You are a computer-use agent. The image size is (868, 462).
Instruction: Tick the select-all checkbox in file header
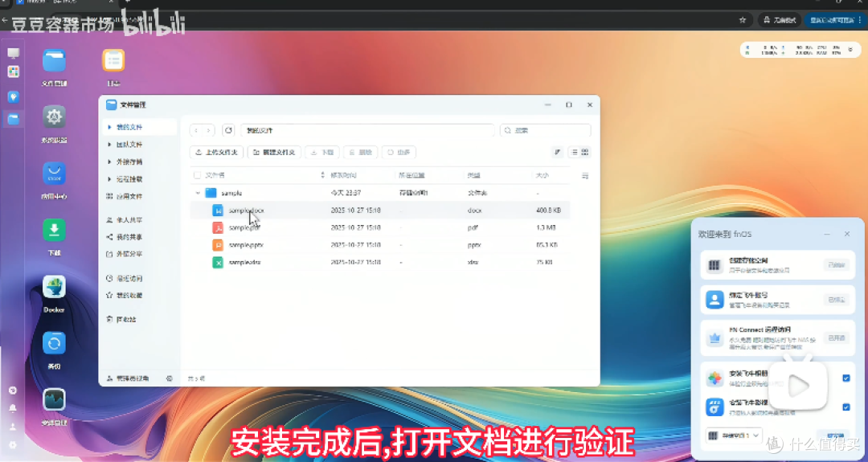coord(197,175)
